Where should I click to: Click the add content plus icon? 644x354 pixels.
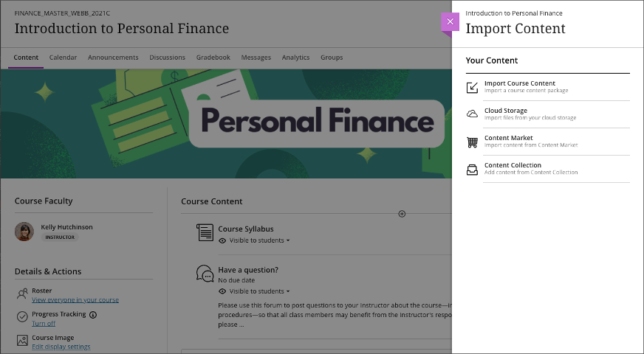coord(402,214)
